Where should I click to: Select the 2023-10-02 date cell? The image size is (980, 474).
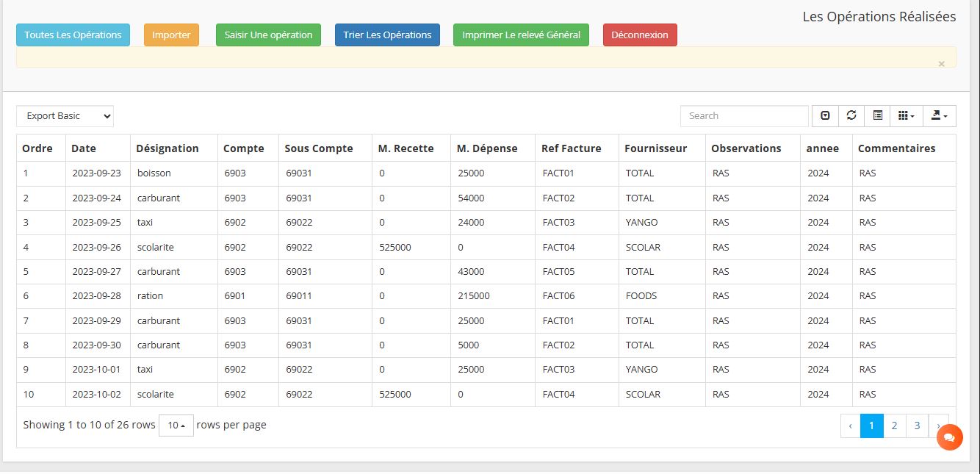pyautogui.click(x=98, y=395)
